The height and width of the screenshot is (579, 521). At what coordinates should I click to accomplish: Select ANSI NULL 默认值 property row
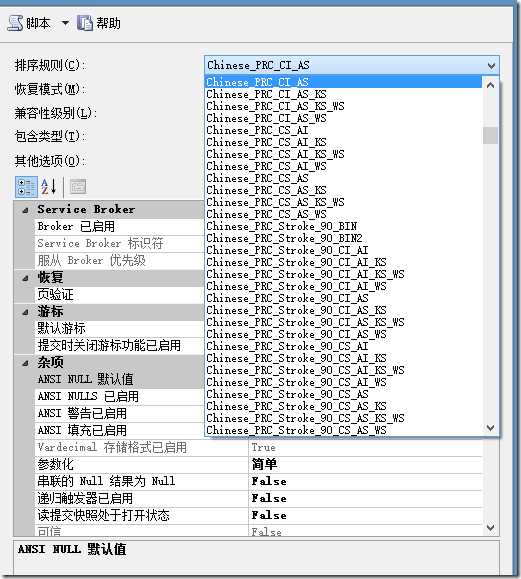click(120, 380)
